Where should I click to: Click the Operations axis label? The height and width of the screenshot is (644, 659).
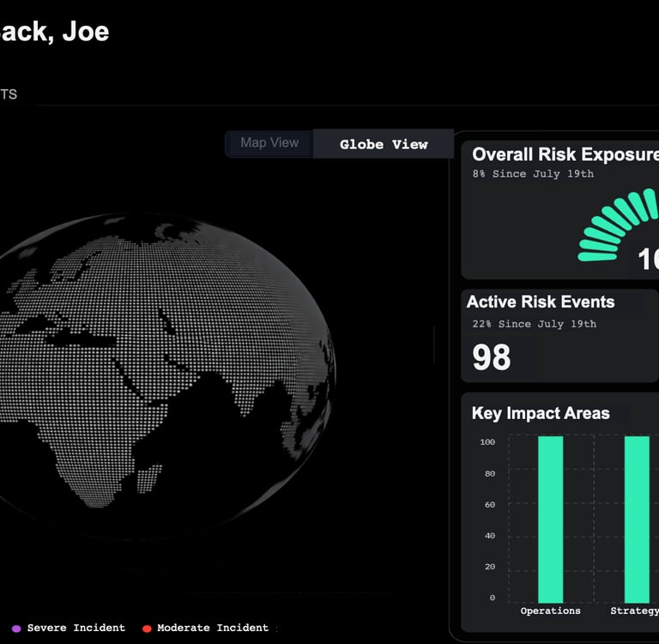pos(551,611)
